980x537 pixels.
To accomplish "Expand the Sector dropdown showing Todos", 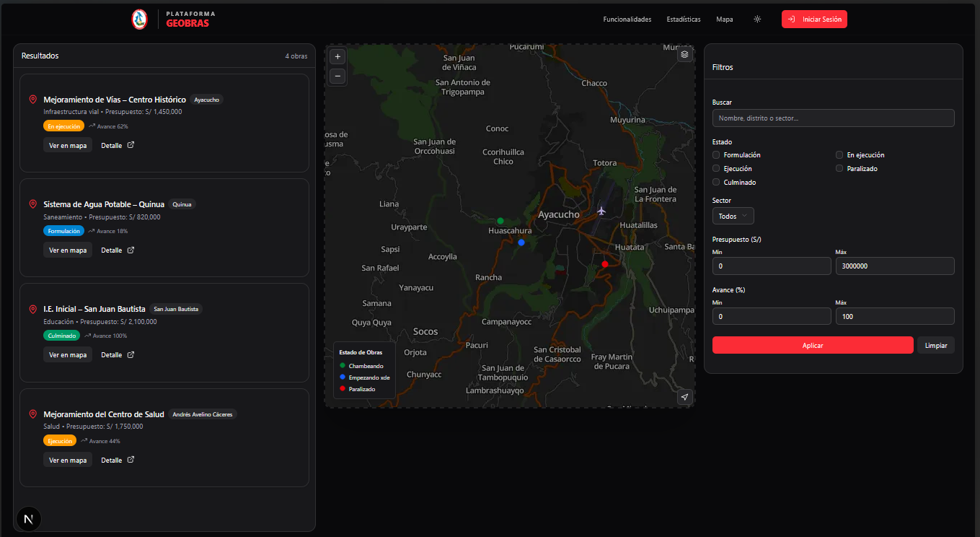I will [x=733, y=217].
